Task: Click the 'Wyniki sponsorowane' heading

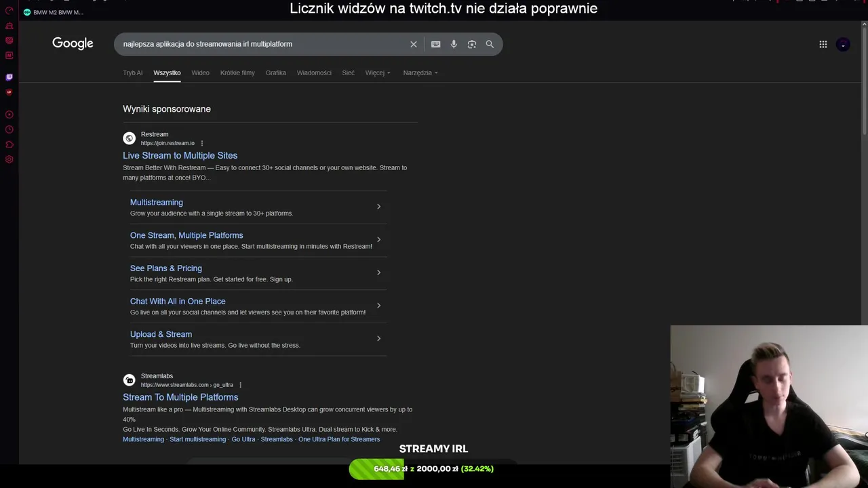Action: pos(167,108)
